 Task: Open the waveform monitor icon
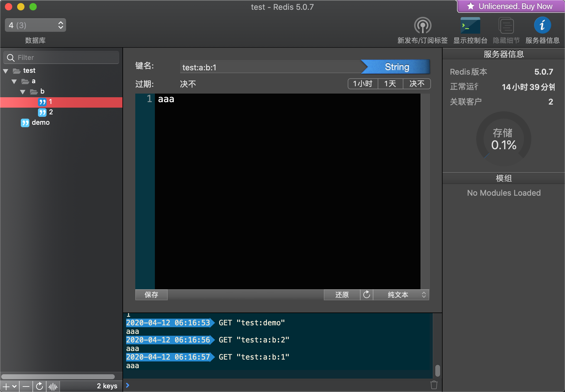point(53,386)
